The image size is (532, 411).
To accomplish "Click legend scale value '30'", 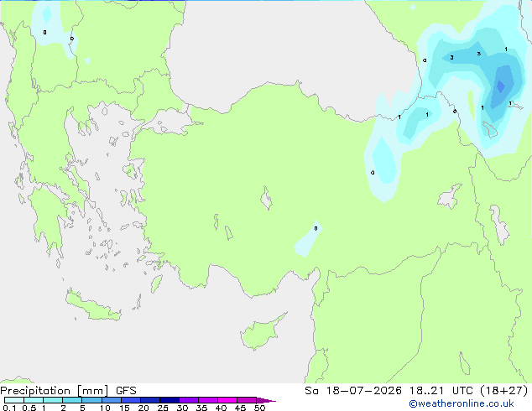I will [182, 408].
